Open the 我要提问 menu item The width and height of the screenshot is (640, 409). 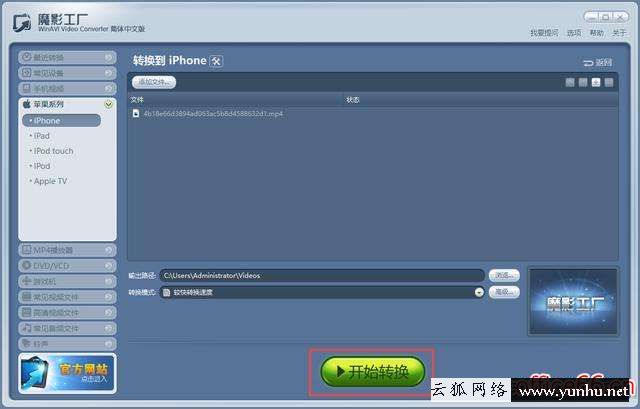pyautogui.click(x=544, y=33)
